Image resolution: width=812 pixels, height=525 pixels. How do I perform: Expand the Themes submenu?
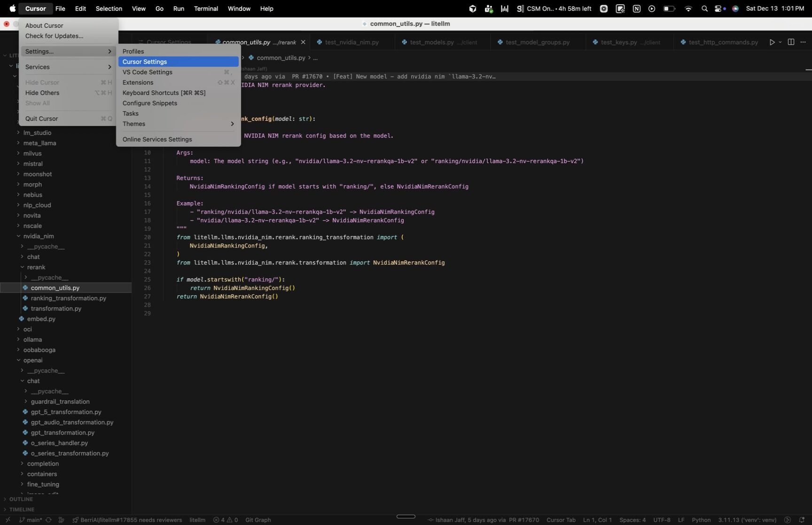point(178,124)
